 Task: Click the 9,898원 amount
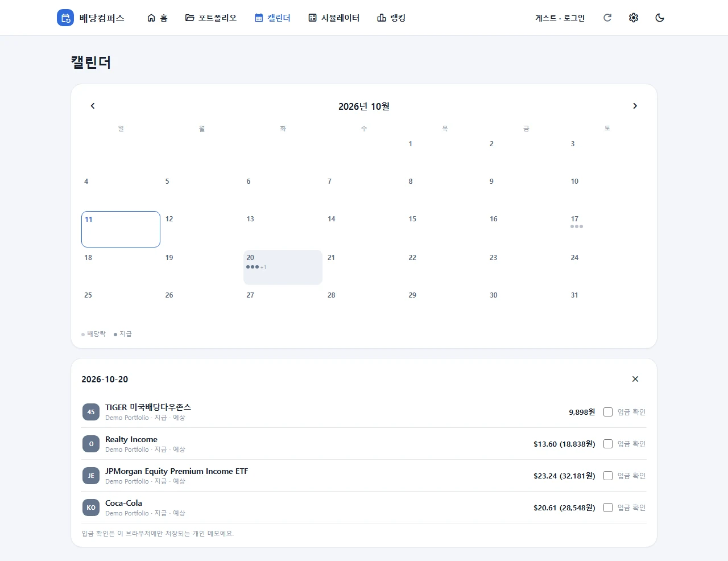[582, 412]
